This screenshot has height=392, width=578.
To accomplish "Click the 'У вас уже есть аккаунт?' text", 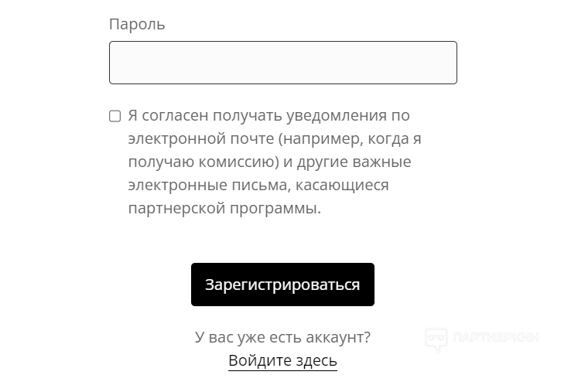I will [x=282, y=338].
